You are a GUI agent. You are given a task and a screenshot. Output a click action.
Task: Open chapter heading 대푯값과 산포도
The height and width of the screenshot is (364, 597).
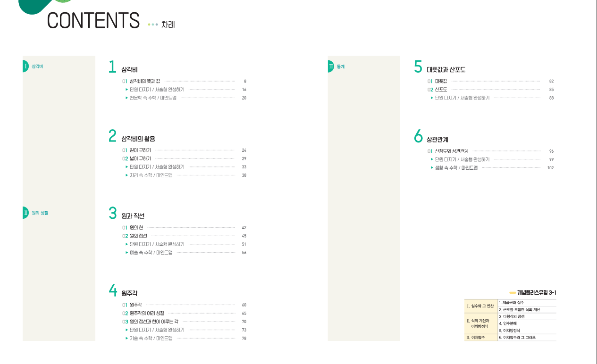pyautogui.click(x=446, y=69)
